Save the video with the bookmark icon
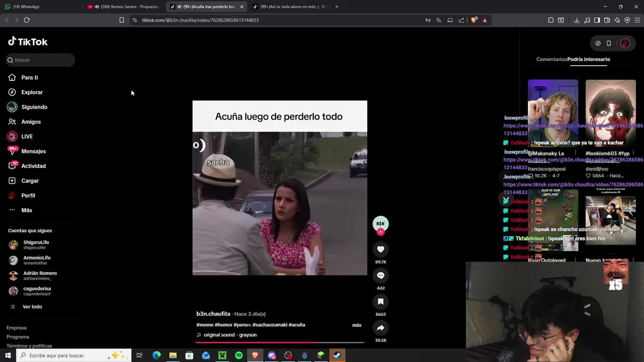The image size is (644, 362). click(380, 302)
